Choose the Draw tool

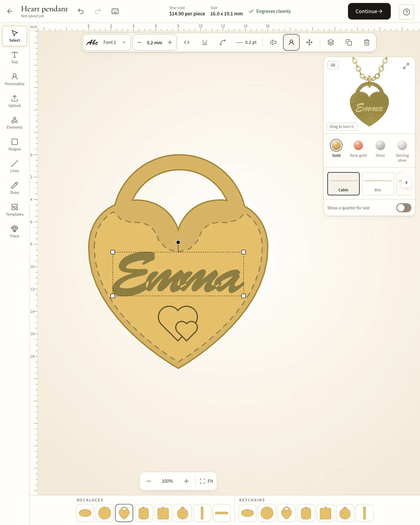coord(15,188)
